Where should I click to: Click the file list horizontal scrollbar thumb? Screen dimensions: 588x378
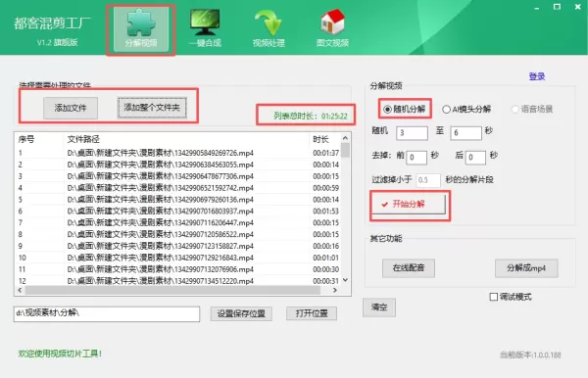pos(172,290)
